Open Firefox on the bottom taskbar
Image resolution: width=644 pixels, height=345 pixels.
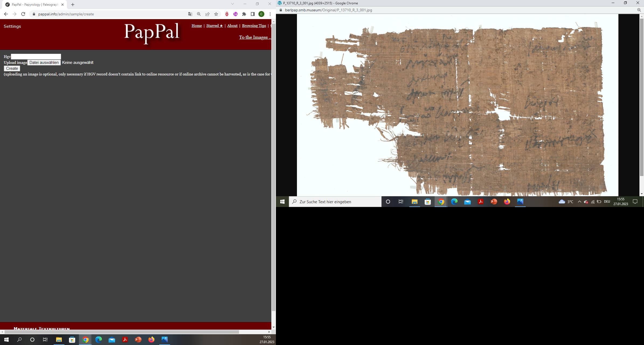pyautogui.click(x=151, y=340)
